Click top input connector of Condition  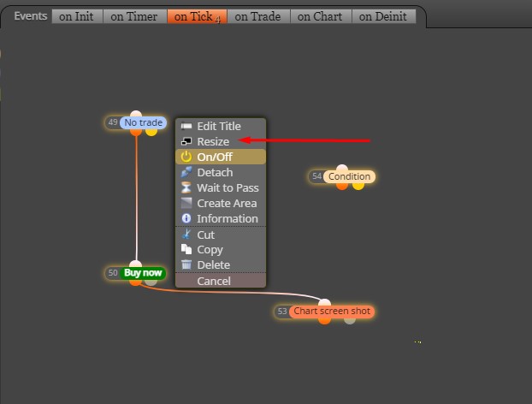coord(342,169)
